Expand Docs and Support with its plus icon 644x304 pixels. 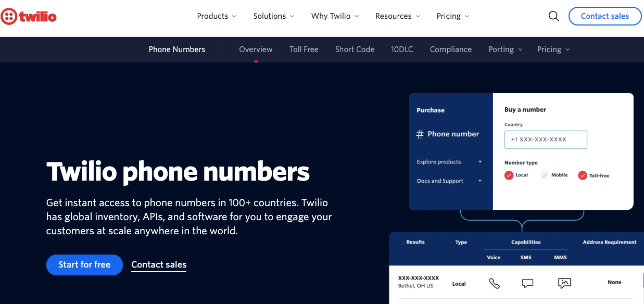(479, 181)
